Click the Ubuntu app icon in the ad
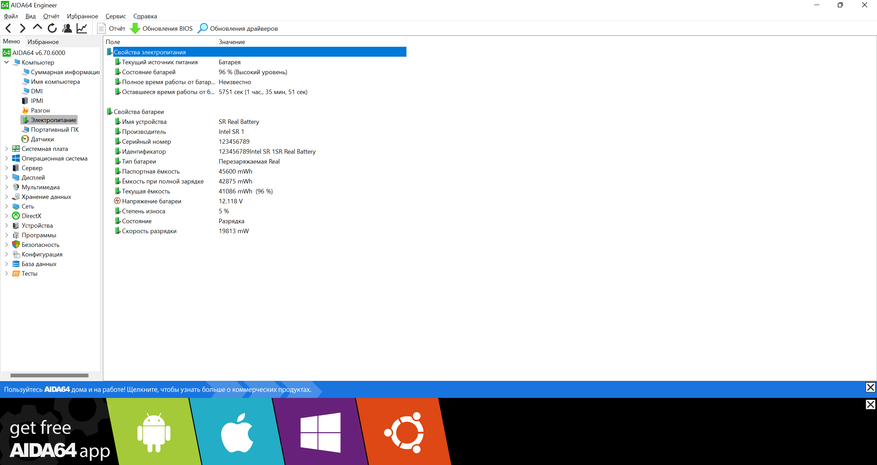The image size is (877, 465). click(404, 432)
